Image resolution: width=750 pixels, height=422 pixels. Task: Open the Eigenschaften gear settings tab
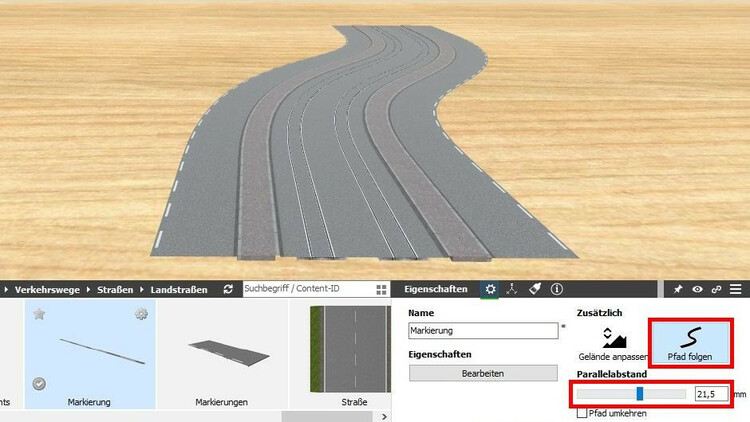490,289
